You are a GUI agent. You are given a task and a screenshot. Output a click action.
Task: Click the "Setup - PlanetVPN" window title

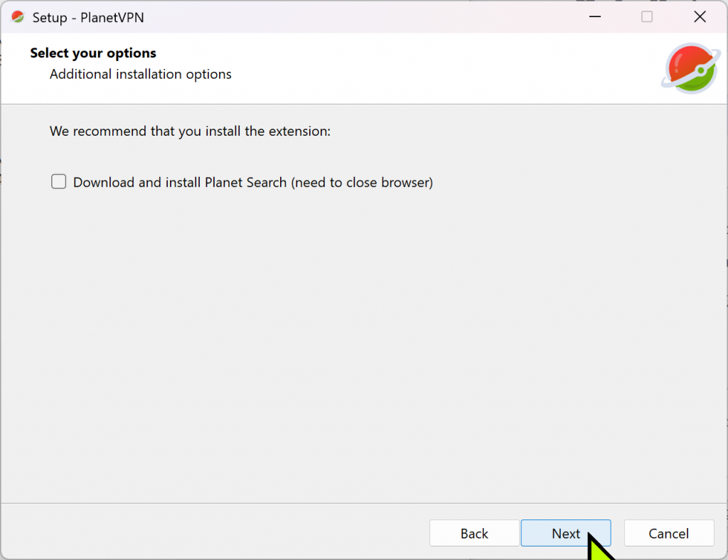[88, 18]
